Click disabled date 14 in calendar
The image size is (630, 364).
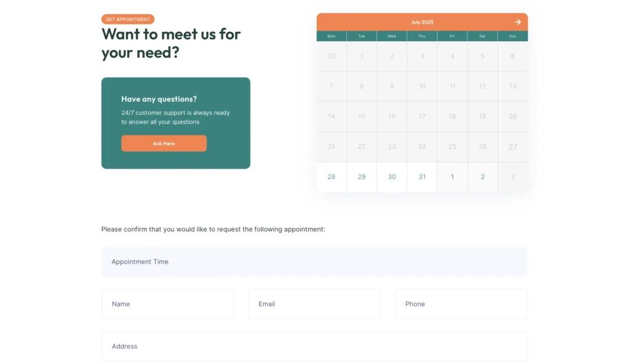tap(332, 117)
